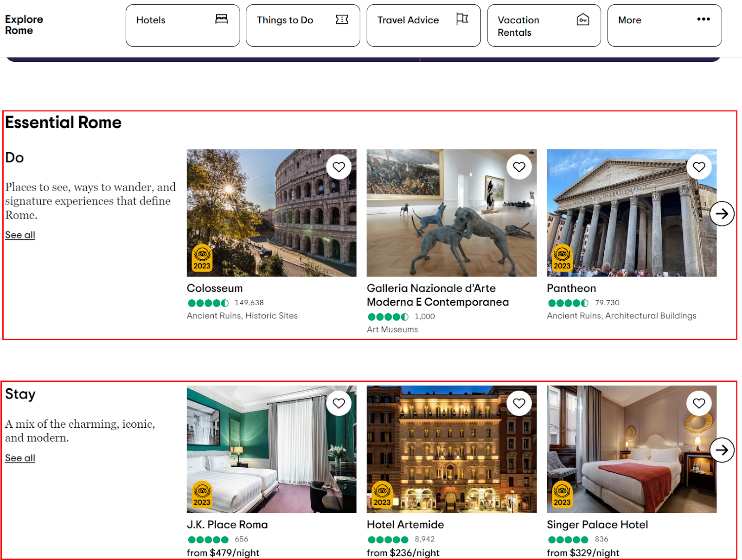The width and height of the screenshot is (742, 560).
Task: Save J.K. Place Roma to favorites
Action: pos(339,404)
